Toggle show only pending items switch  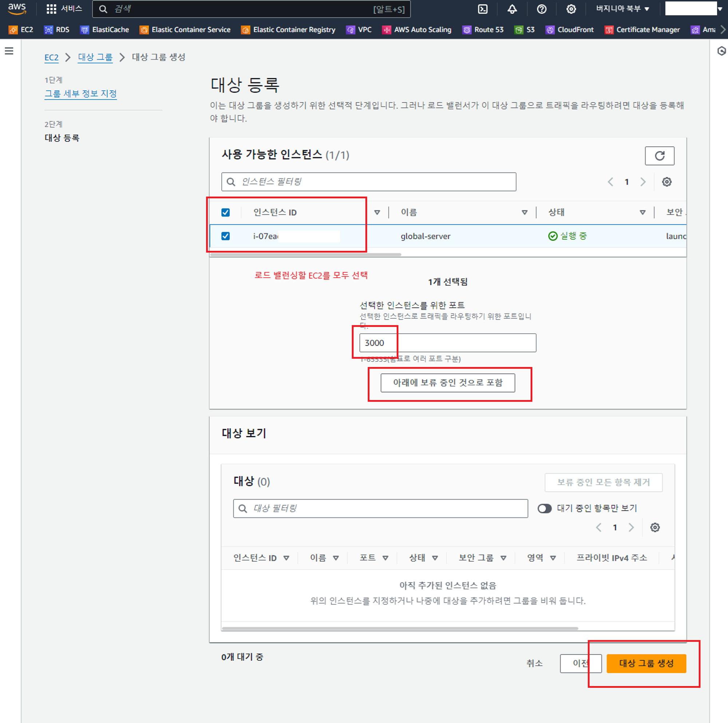pos(544,508)
